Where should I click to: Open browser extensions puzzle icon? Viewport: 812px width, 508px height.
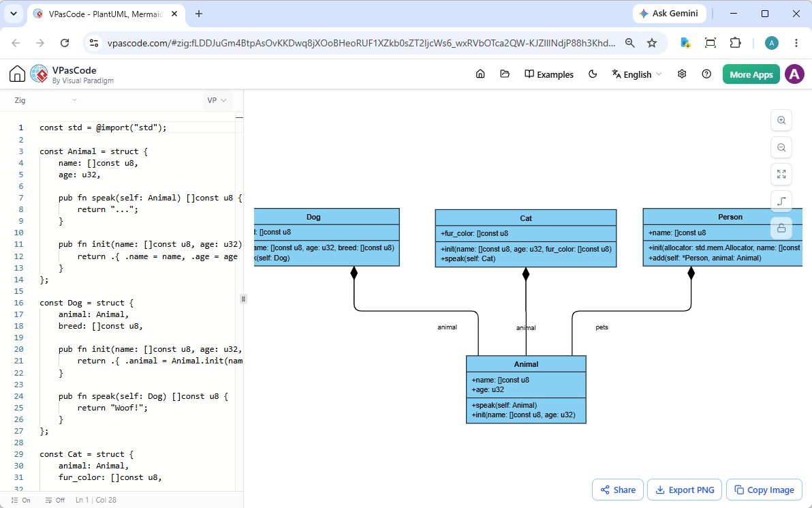point(735,43)
